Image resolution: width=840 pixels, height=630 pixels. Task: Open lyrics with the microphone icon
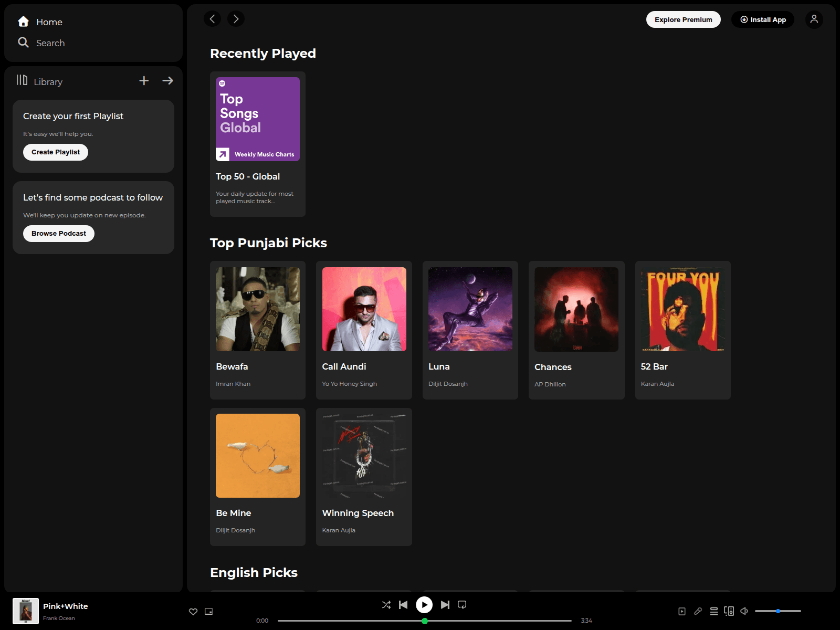(698, 611)
